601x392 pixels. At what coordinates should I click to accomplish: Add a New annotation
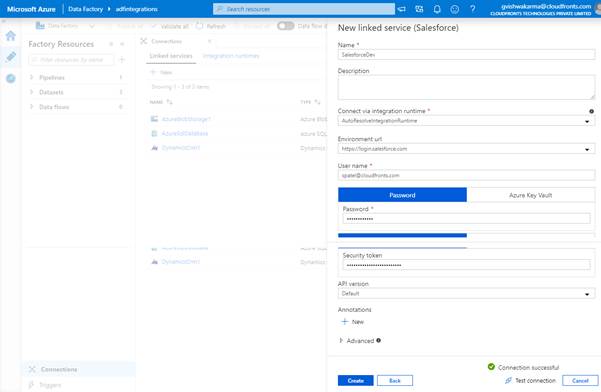coord(353,321)
